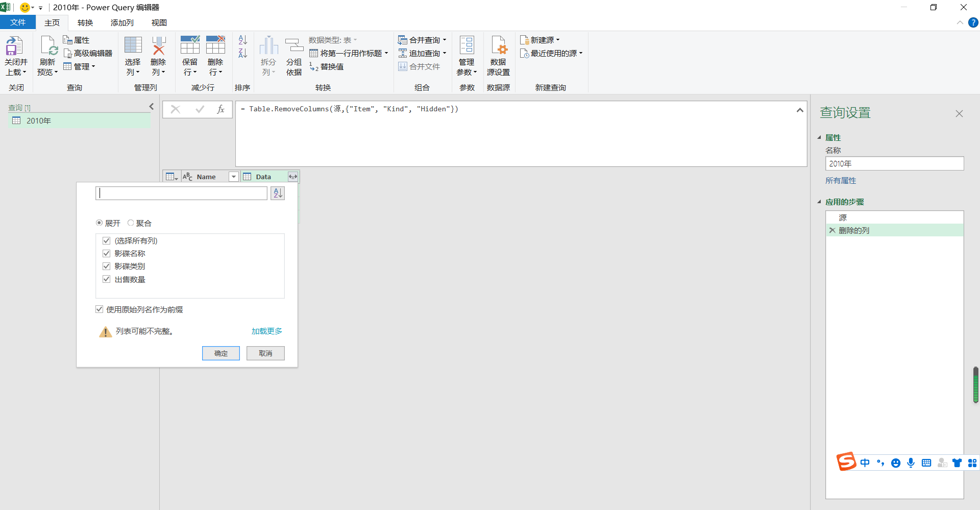This screenshot has height=510, width=980.
Task: Click Replace Values (替换值)
Action: pyautogui.click(x=327, y=66)
